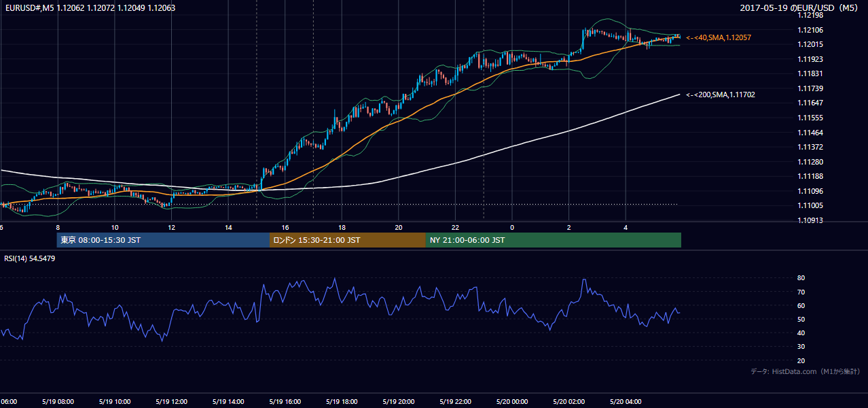This screenshot has width=868, height=408.
Task: Click the 5/20 02:00 bottom date label
Action: tap(569, 401)
